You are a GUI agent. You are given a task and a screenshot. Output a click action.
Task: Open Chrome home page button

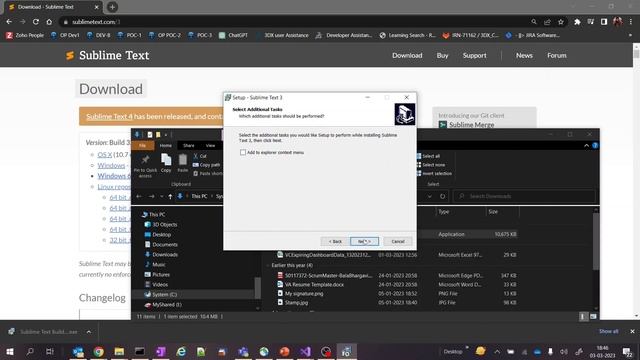49,22
